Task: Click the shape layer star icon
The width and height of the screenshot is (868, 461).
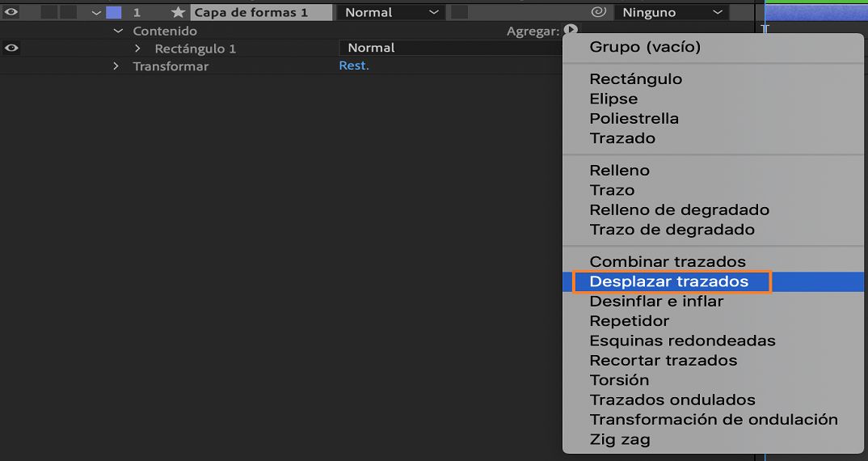Action: click(178, 13)
